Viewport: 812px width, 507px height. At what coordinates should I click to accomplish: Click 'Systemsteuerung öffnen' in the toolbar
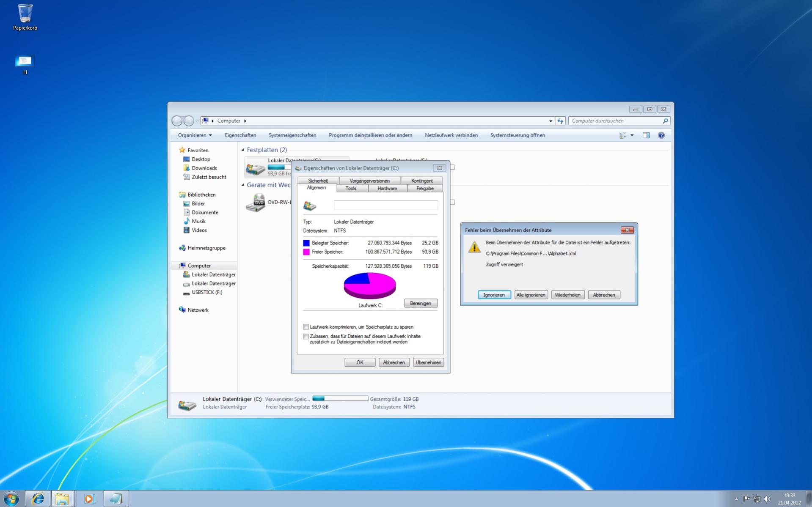tap(517, 135)
